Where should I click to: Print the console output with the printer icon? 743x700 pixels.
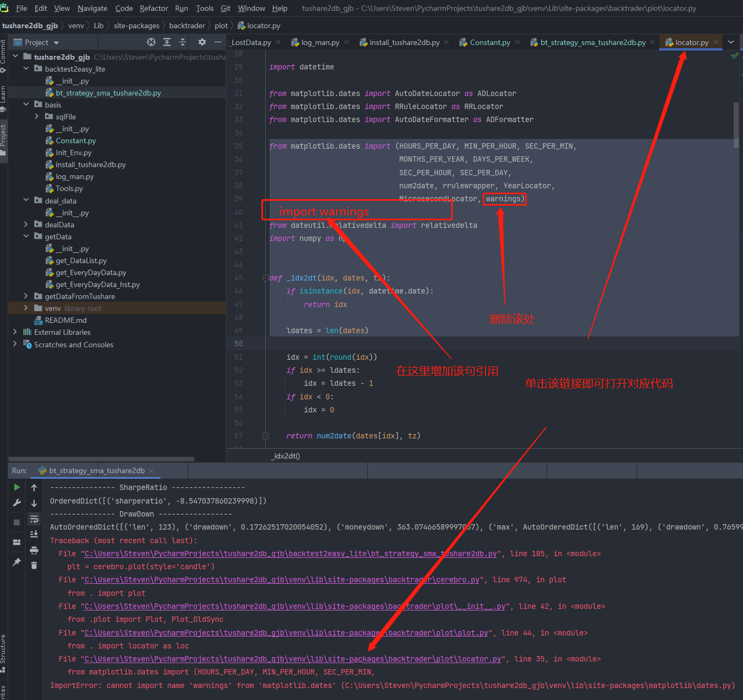click(x=34, y=550)
